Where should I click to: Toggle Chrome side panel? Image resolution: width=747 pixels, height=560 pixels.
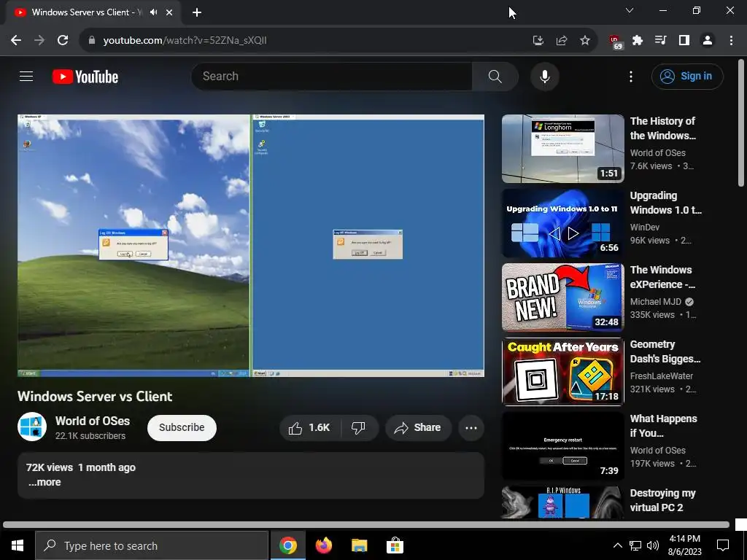tap(684, 40)
